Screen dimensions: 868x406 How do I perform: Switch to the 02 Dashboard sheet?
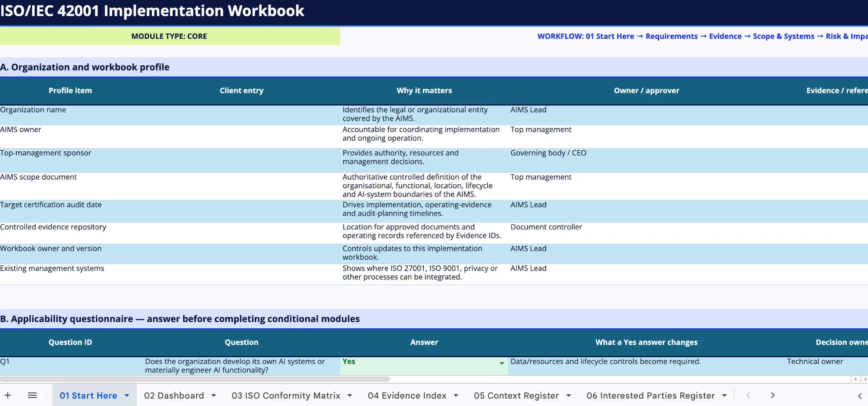tap(174, 396)
